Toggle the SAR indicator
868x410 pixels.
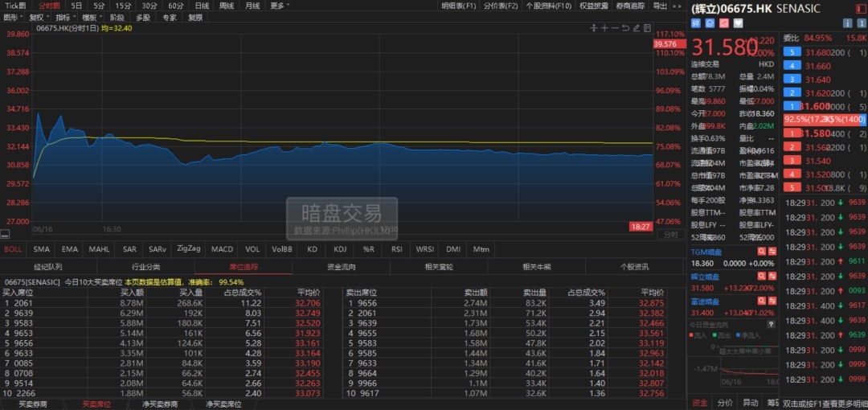tap(129, 249)
